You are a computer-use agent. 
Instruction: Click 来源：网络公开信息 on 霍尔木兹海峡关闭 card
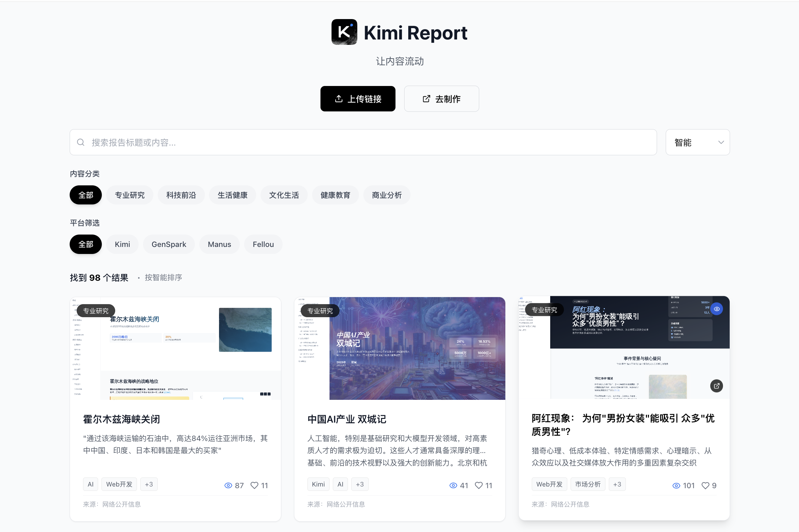pos(112,504)
